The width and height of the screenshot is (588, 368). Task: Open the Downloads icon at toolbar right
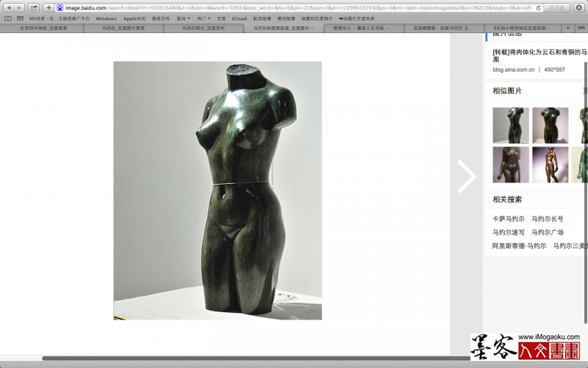pos(578,7)
